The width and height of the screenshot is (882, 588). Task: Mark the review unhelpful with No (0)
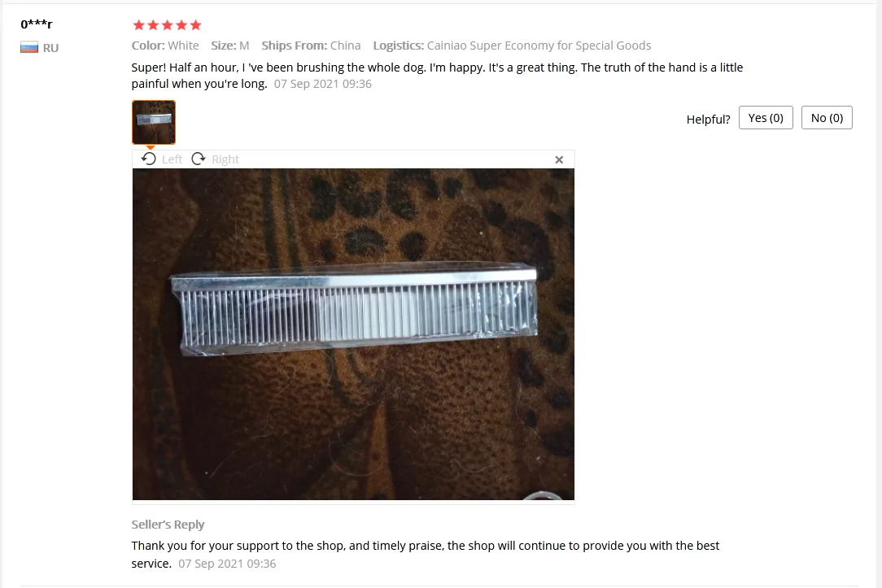827,117
